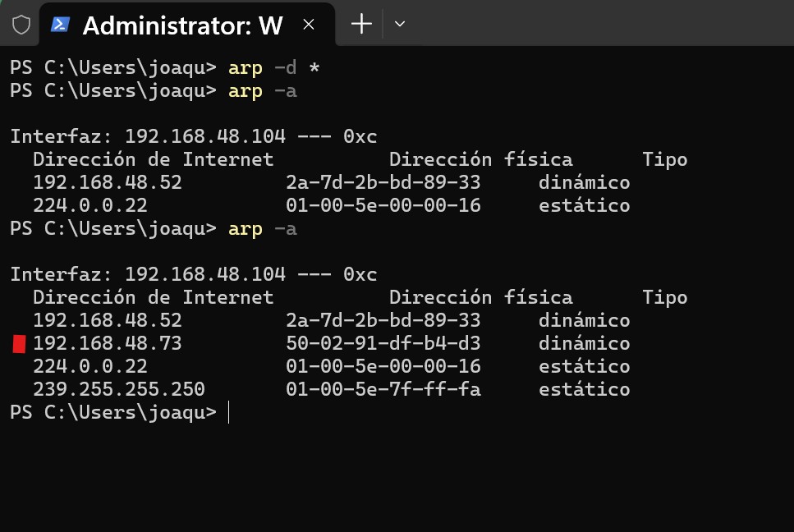
Task: Click the last "arp -a" command text
Action: tap(262, 228)
